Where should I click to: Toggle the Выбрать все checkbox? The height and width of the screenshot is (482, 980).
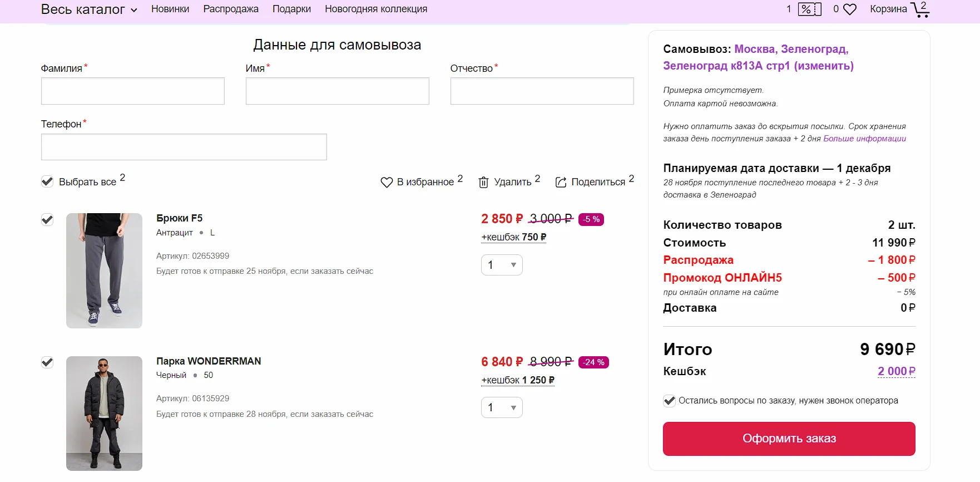pos(47,181)
